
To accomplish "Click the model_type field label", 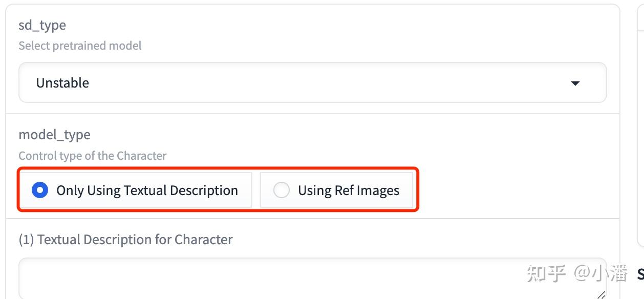I will [54, 135].
